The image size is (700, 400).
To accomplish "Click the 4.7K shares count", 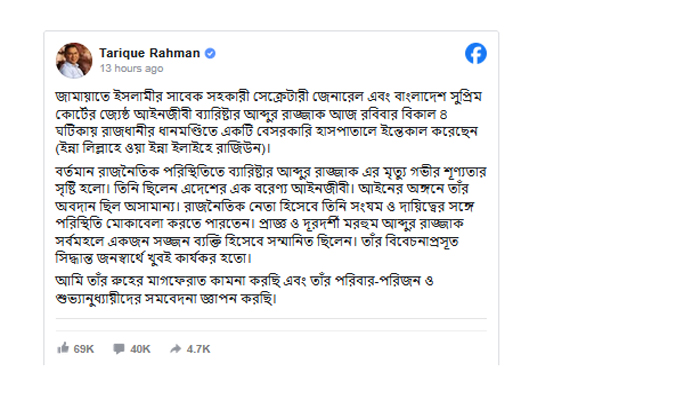I will pos(198,348).
